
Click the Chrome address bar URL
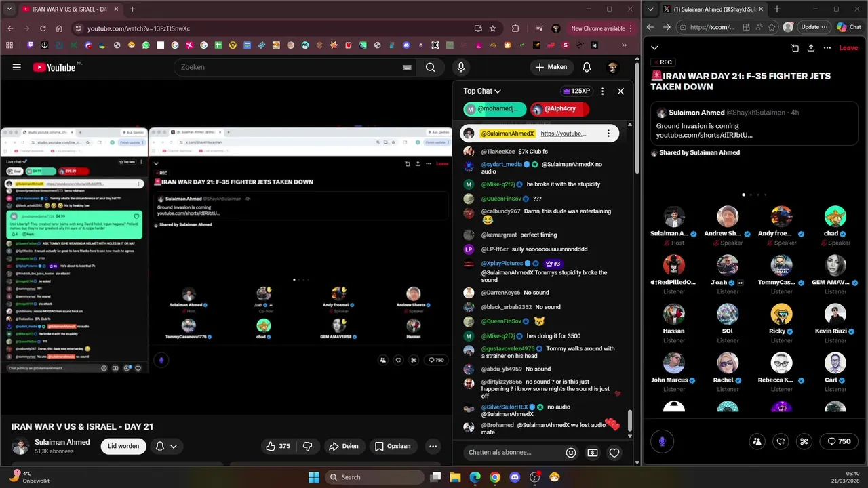138,28
